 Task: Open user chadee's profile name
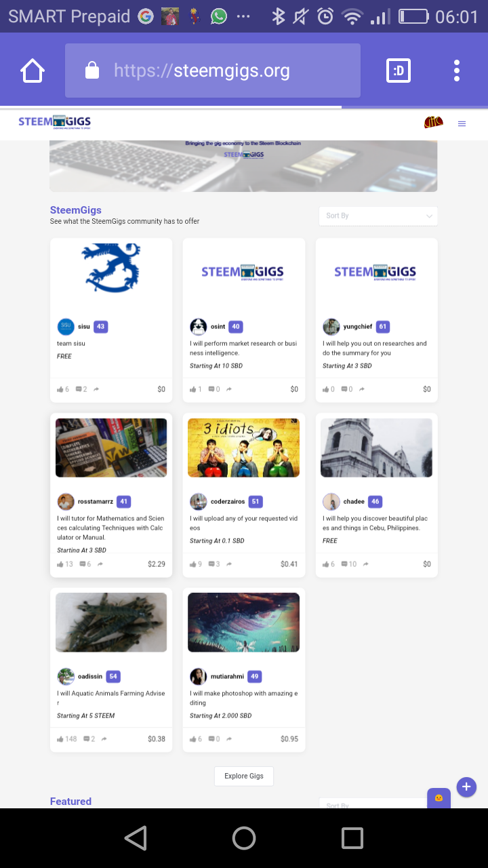(x=354, y=502)
